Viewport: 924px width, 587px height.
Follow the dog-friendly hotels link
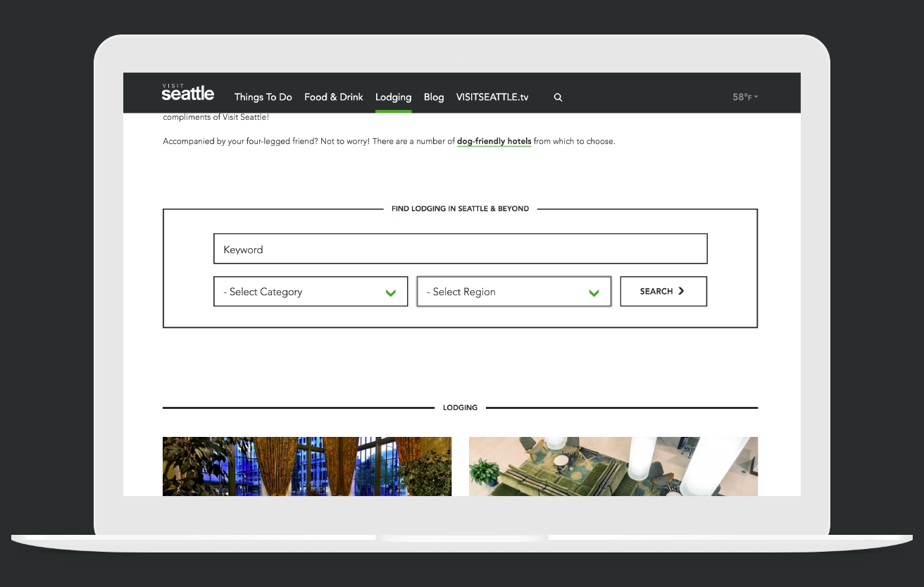[494, 142]
